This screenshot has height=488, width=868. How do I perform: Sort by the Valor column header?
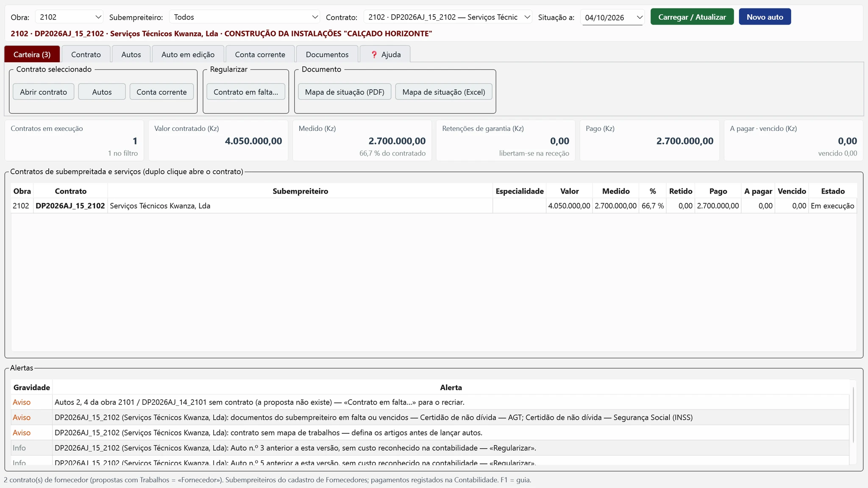click(x=569, y=191)
